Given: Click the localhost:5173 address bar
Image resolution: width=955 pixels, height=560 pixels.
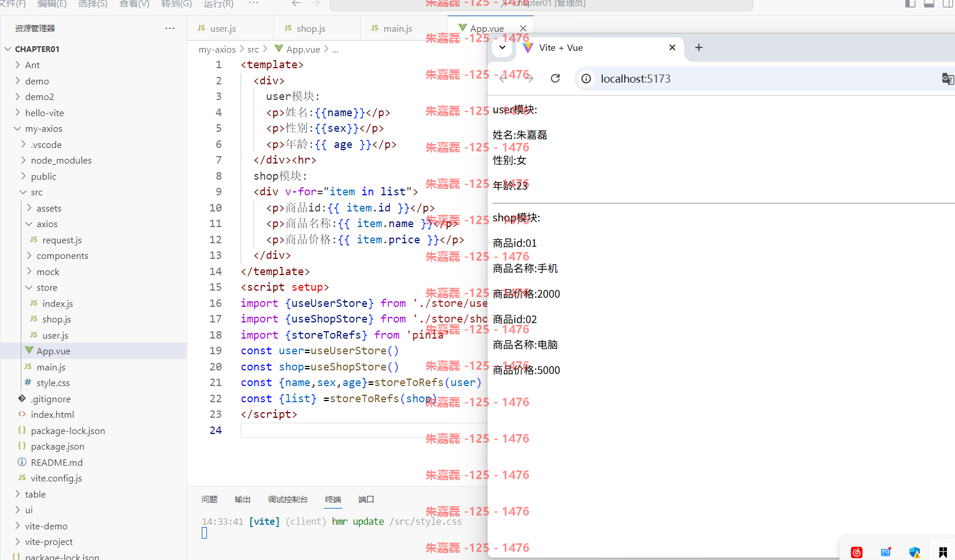Looking at the screenshot, I should pyautogui.click(x=635, y=79).
